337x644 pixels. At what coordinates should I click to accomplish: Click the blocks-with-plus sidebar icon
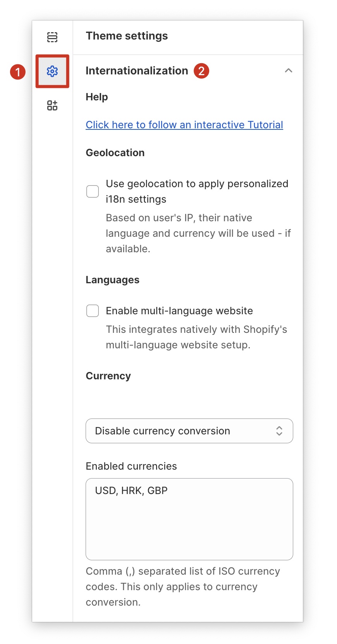point(52,105)
